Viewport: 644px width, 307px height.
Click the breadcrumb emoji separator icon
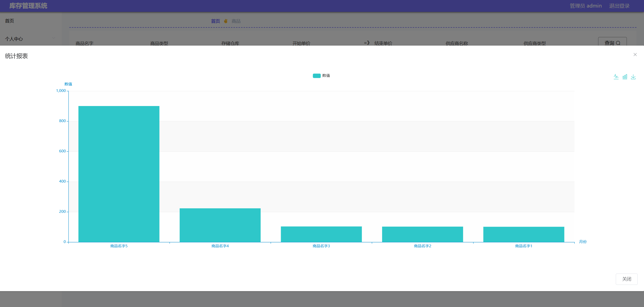[226, 21]
